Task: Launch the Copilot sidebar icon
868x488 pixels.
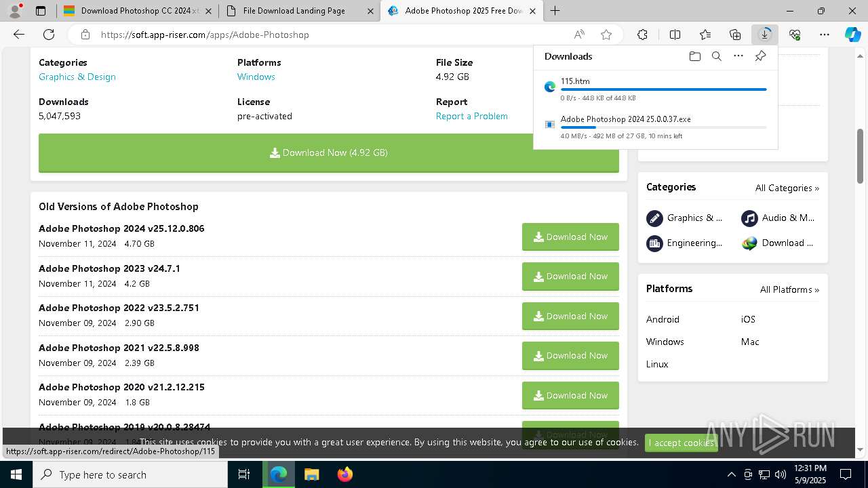Action: click(852, 35)
